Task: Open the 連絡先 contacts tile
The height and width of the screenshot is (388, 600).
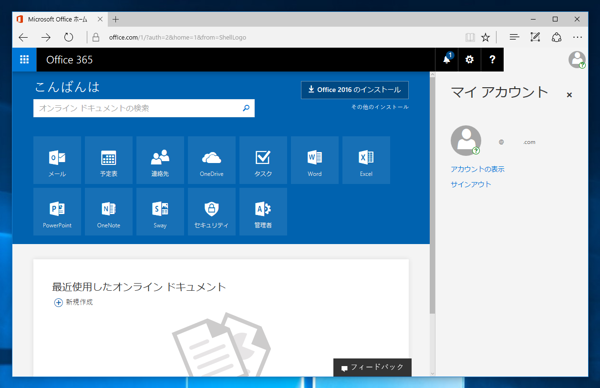Action: point(160,160)
